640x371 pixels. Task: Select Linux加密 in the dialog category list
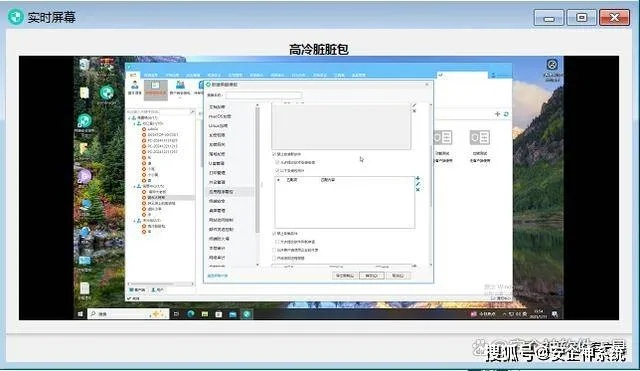pos(219,126)
